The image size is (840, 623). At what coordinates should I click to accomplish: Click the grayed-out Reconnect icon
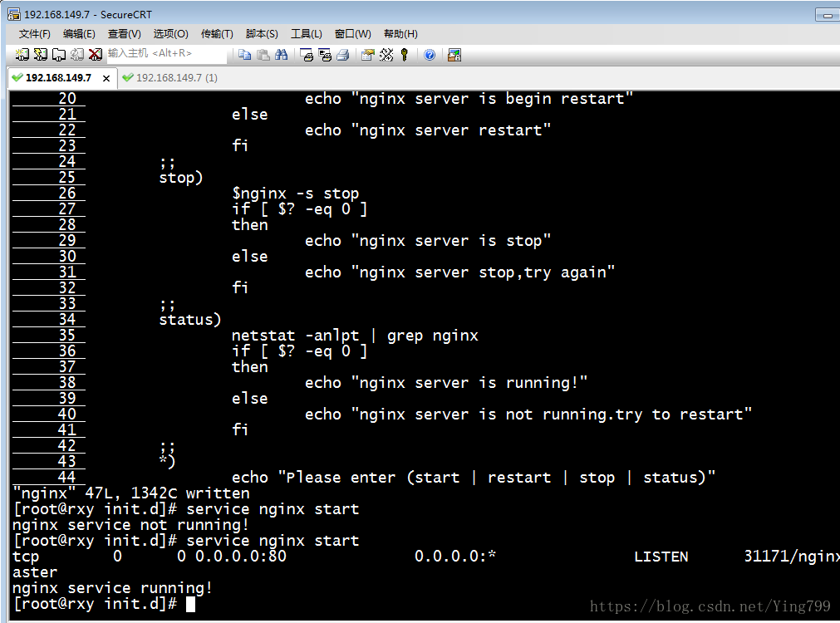[77, 54]
